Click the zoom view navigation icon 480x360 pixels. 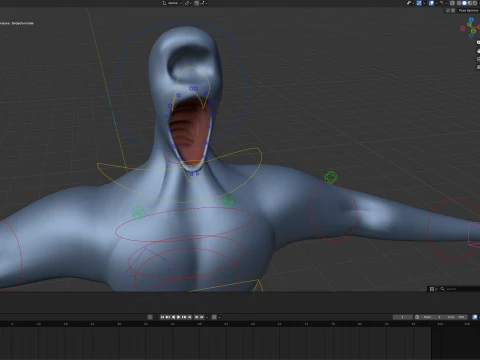(478, 42)
